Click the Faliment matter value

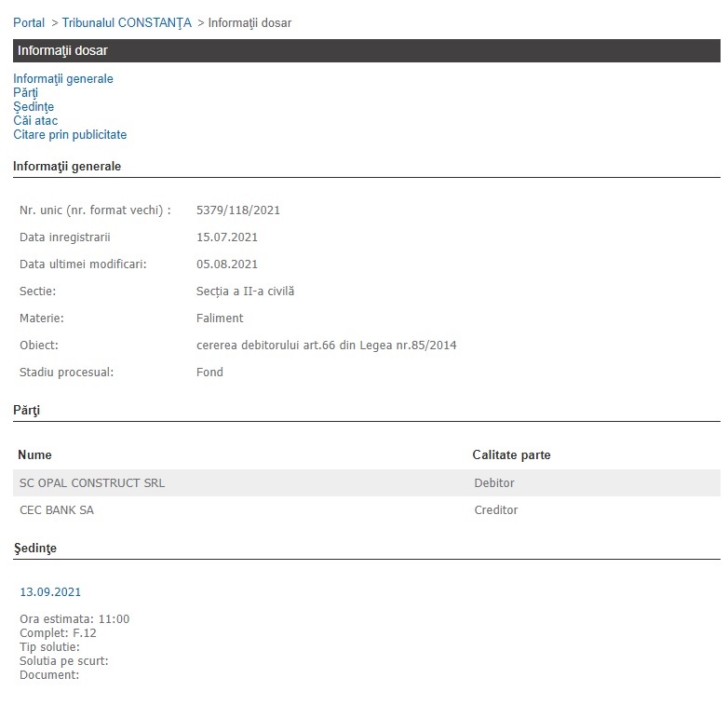click(x=220, y=319)
